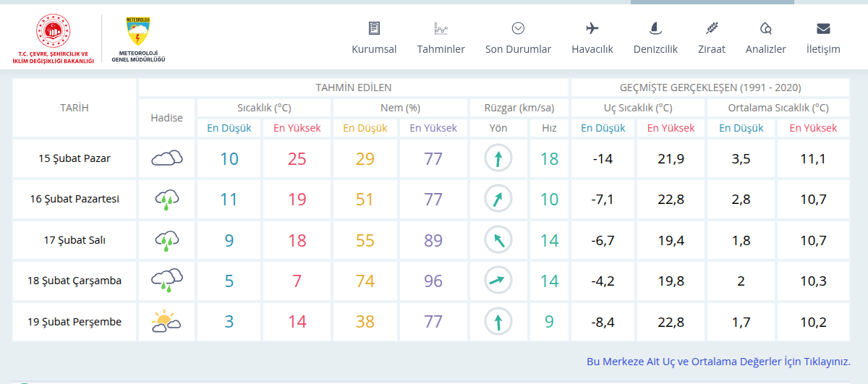Expand the Son Durumlar menu
Viewport: 868px width, 384px height.
coord(518,29)
